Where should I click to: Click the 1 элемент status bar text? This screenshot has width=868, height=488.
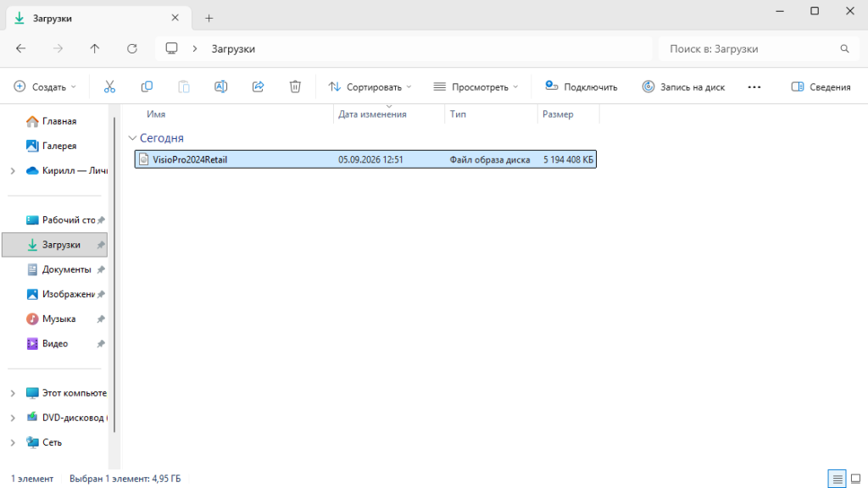click(x=32, y=479)
